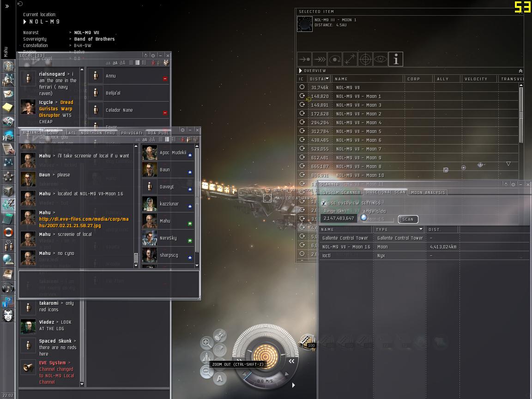This screenshot has height=399, width=532.
Task: Switch to the Alliance chat tab
Action: [x=32, y=133]
